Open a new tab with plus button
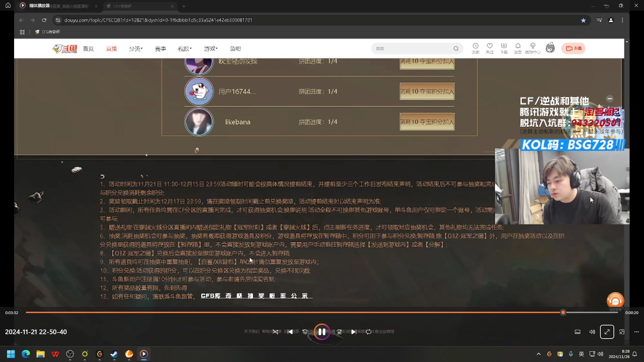This screenshot has width=644, height=362. coord(184,6)
